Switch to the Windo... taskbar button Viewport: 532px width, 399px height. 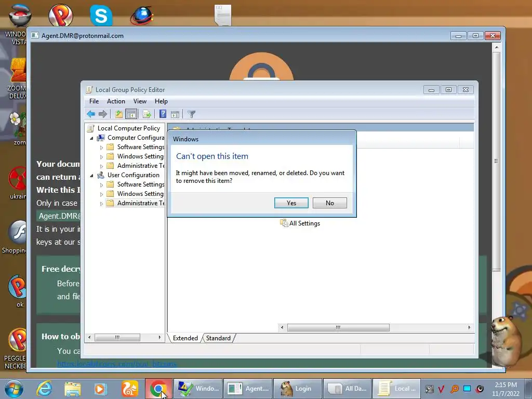click(198, 389)
